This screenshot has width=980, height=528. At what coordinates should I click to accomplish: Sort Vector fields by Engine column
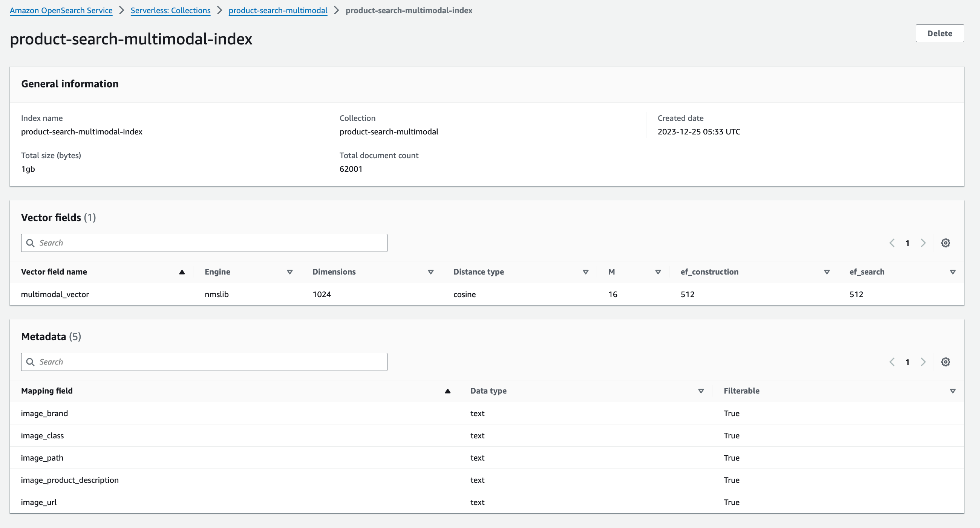(x=290, y=272)
